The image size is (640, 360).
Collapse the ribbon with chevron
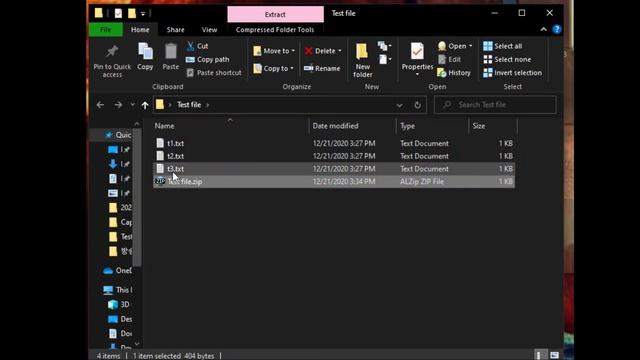[543, 29]
